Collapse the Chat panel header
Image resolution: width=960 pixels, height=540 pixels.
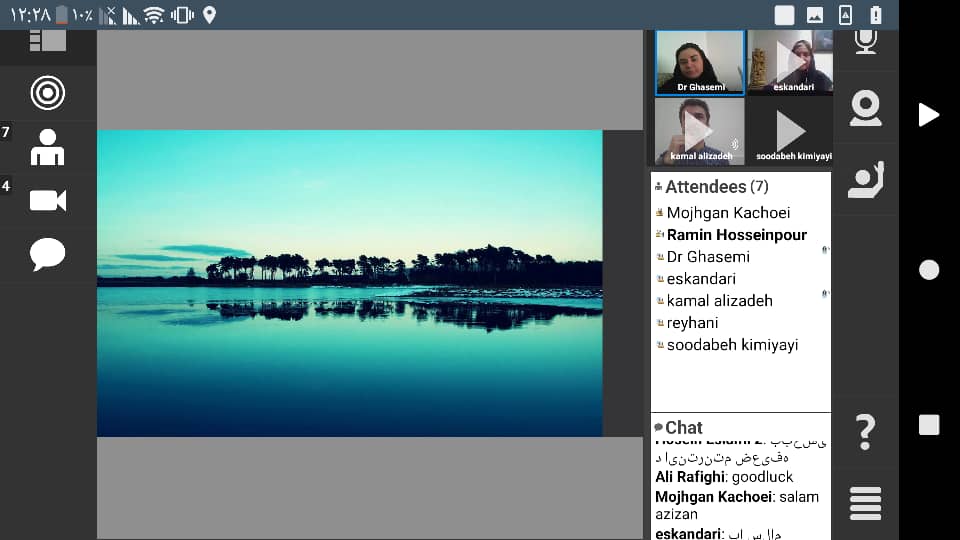pyautogui.click(x=683, y=427)
